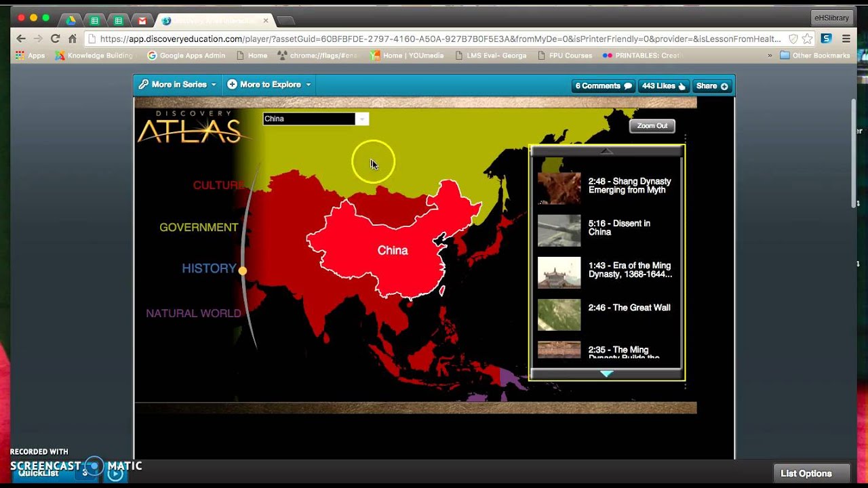868x488 pixels.
Task: Click the shield icon in address bar
Action: click(x=793, y=39)
